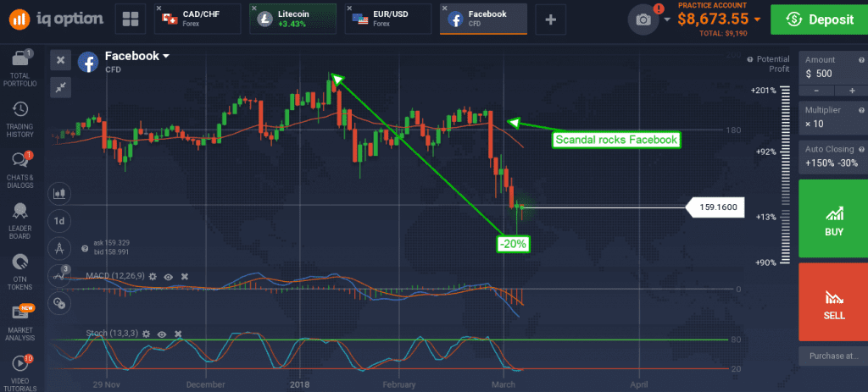Close the EUR/USD tab
The image size is (868, 392).
coord(349,8)
